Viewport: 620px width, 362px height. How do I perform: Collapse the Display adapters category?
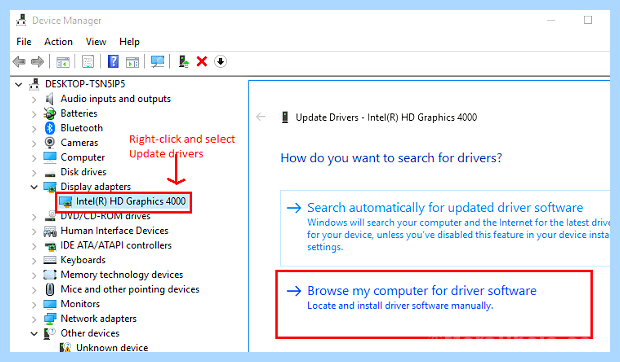pos(34,187)
